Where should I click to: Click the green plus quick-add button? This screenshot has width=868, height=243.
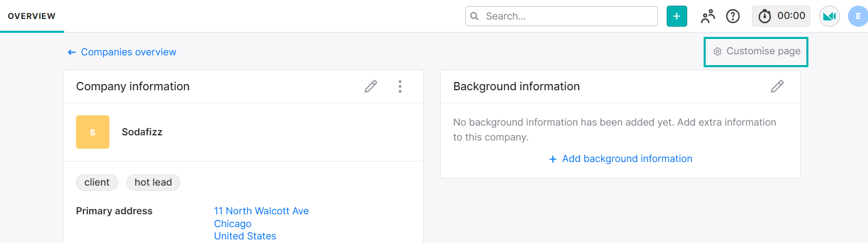pyautogui.click(x=676, y=16)
